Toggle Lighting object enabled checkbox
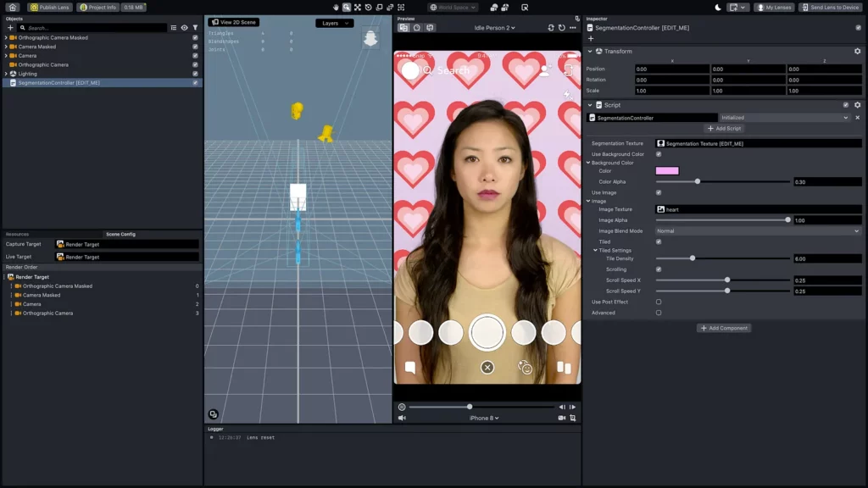 click(x=195, y=74)
